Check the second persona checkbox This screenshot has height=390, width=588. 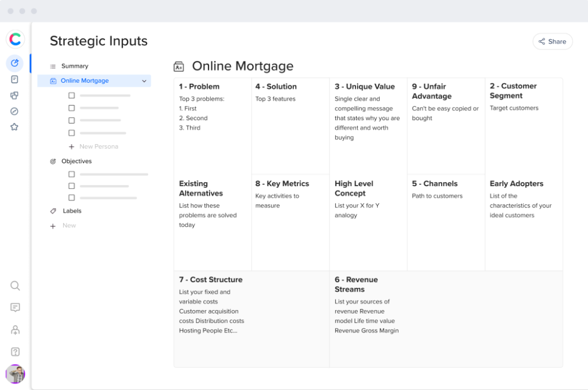click(x=71, y=107)
